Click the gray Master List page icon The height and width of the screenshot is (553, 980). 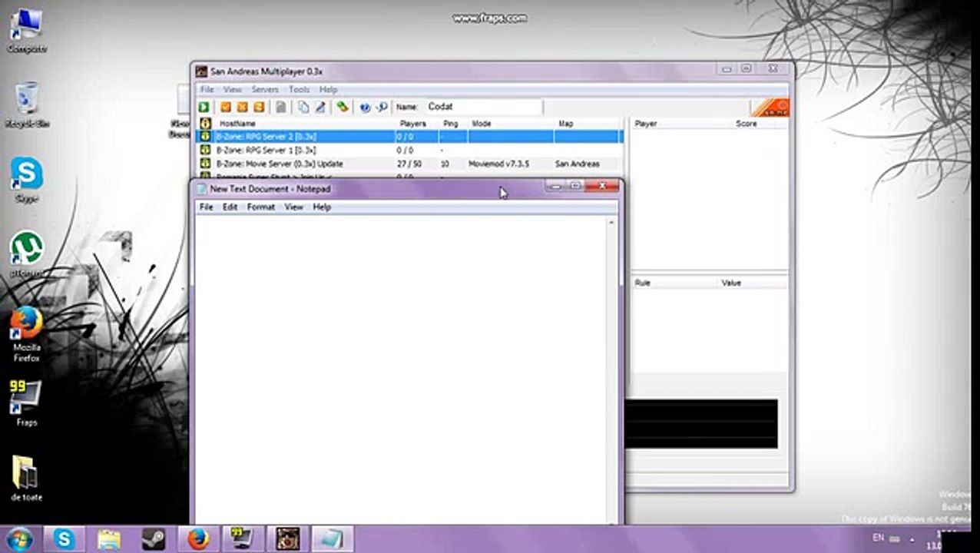pyautogui.click(x=281, y=108)
